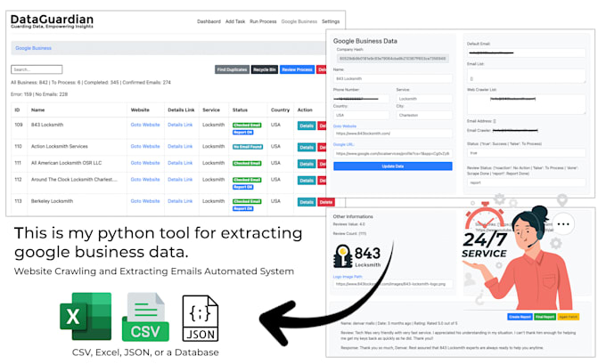Open Details Link for 843 Locksmith row
Viewport: 606px width, 364px height.
pos(180,125)
